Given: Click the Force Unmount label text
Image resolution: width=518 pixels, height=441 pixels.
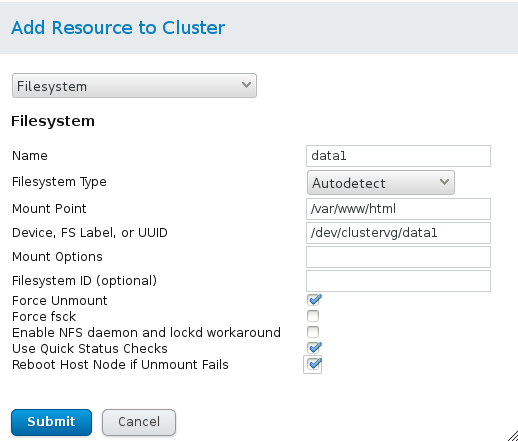Looking at the screenshot, I should tap(60, 301).
